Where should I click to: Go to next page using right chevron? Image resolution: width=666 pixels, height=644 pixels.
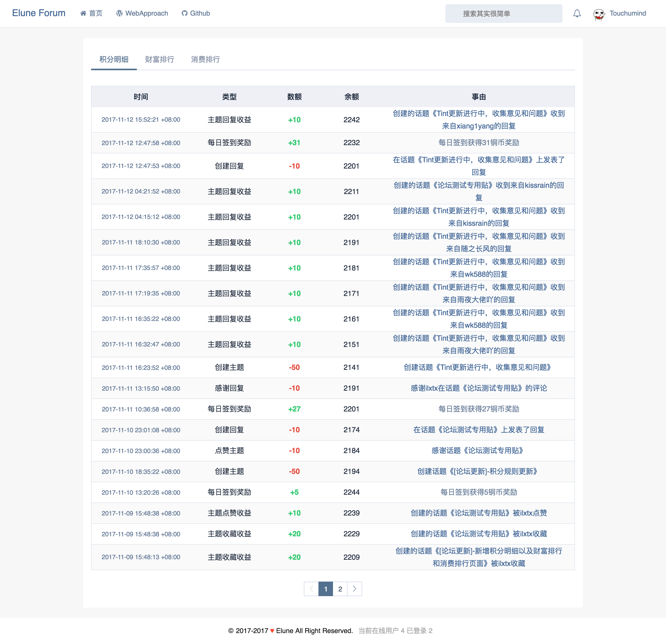point(354,589)
